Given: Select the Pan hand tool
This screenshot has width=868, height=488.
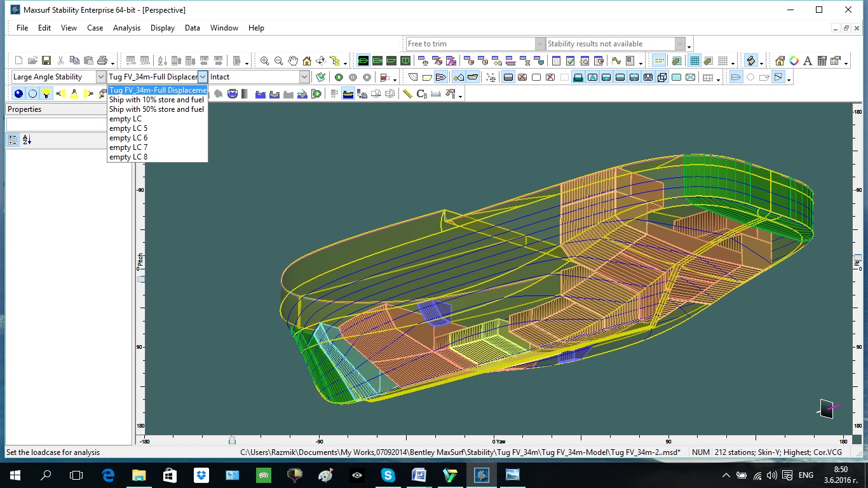Looking at the screenshot, I should tap(293, 61).
